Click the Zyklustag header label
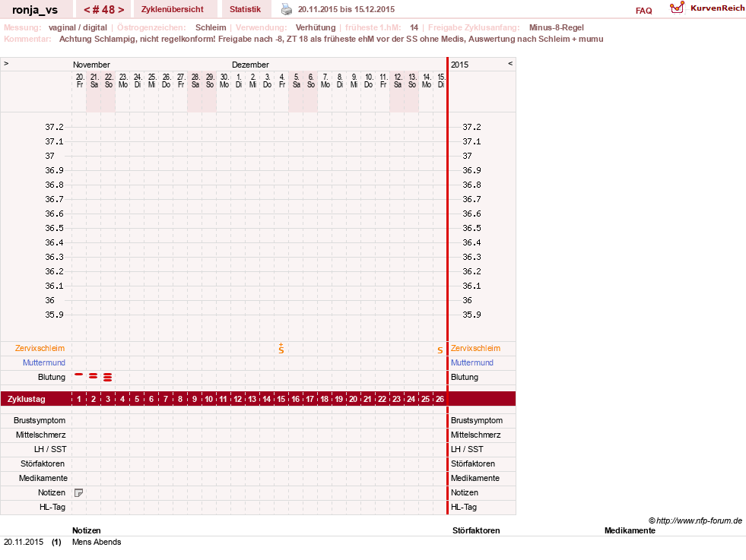Image resolution: width=746 pixels, height=560 pixels. 26,399
